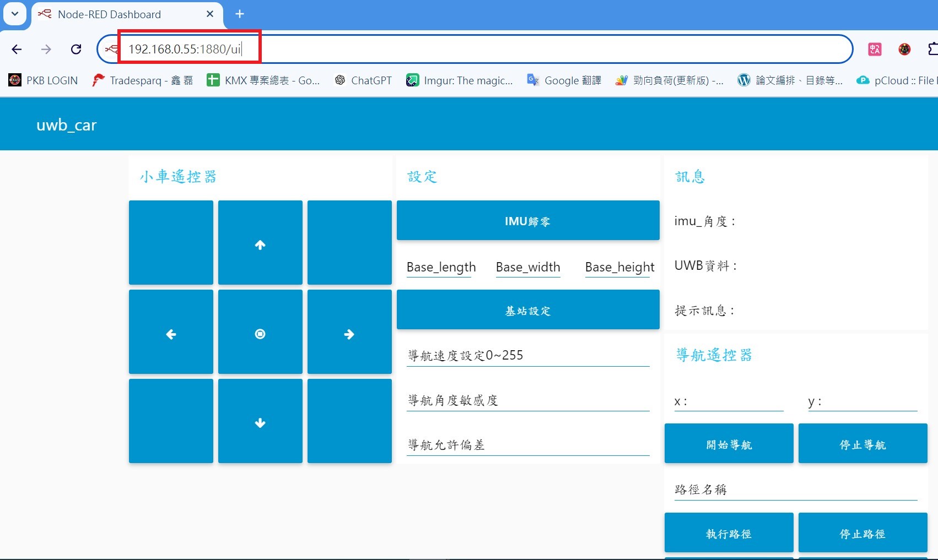Go back using browser back arrow

click(17, 50)
